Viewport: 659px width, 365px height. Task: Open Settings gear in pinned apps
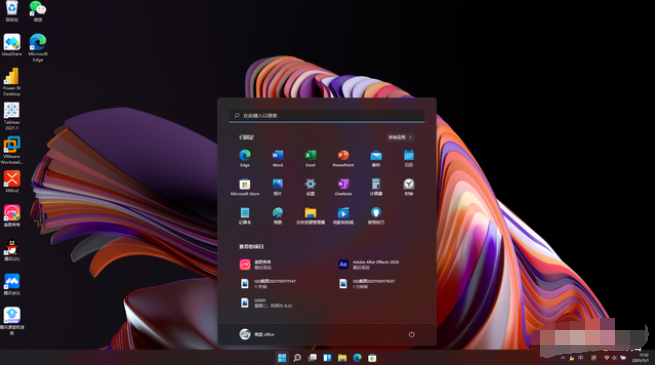click(310, 187)
